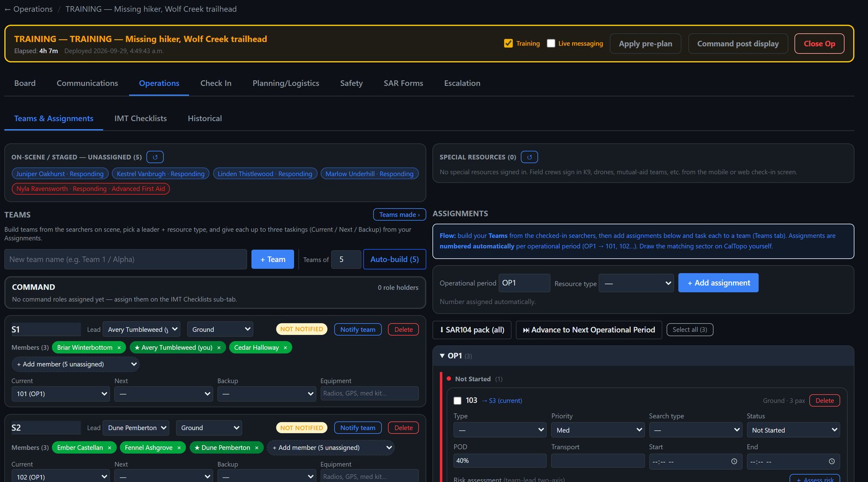Open S1 Current 101 (OP1) dropdown
This screenshot has width=868, height=482.
click(x=61, y=394)
